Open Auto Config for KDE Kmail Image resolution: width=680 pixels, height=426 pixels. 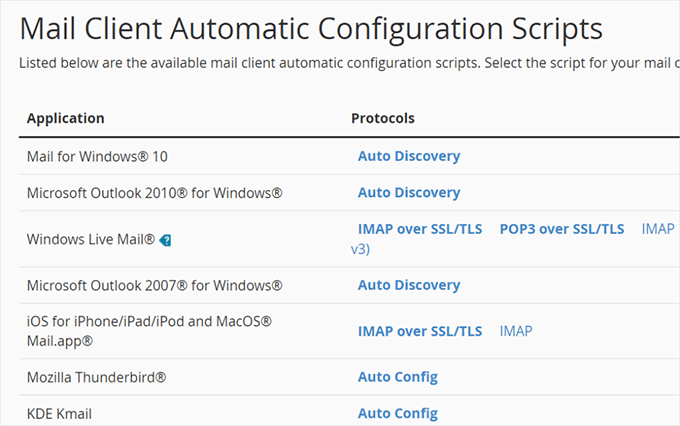[x=398, y=413]
